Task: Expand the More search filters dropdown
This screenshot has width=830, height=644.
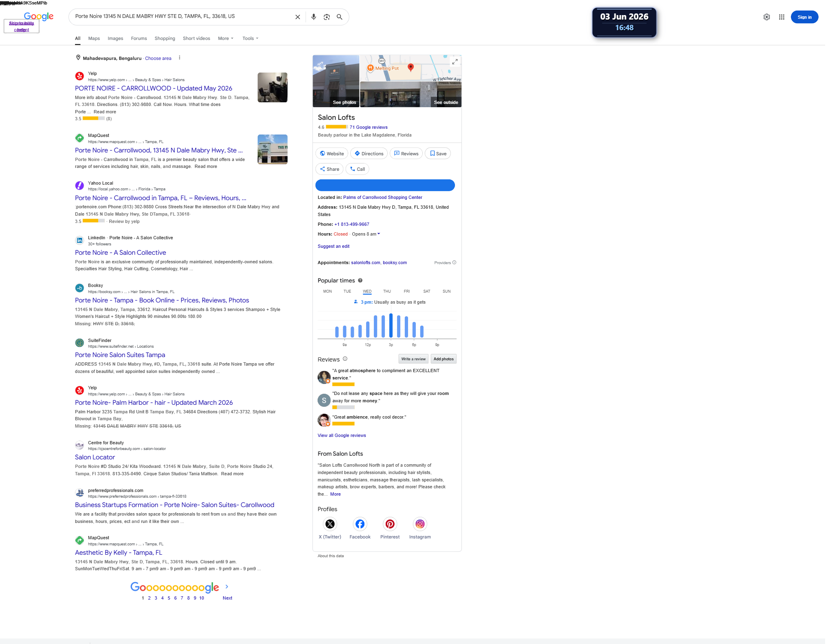Action: coord(225,38)
